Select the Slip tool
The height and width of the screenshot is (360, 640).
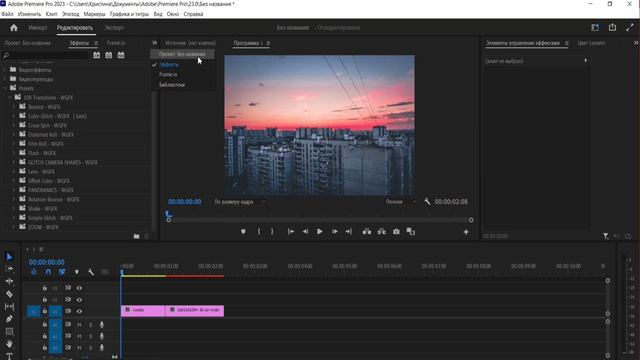pos(9,306)
